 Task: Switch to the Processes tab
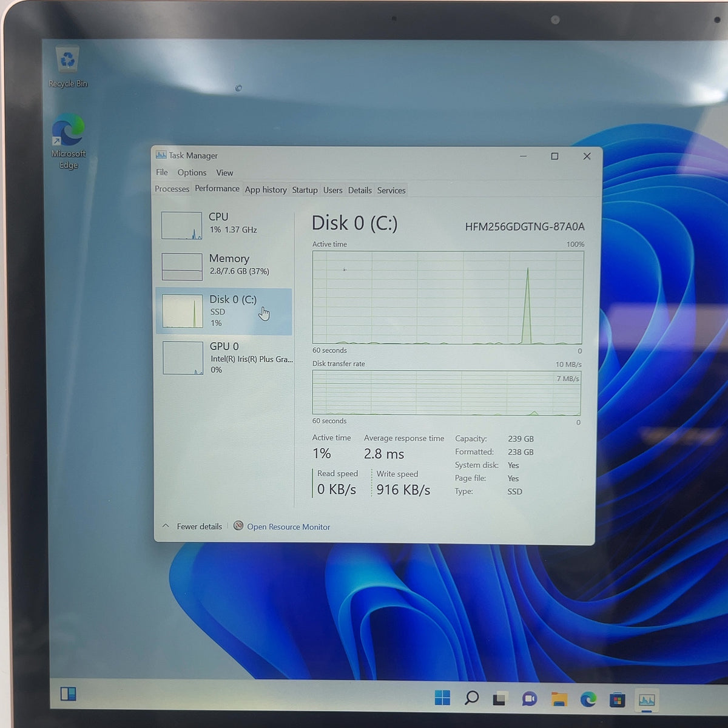pyautogui.click(x=172, y=189)
